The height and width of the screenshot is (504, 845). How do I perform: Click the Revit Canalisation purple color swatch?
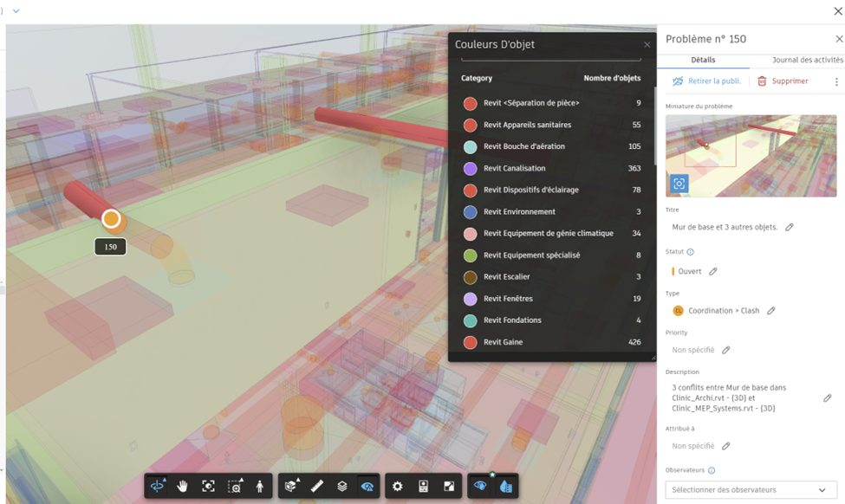click(470, 168)
